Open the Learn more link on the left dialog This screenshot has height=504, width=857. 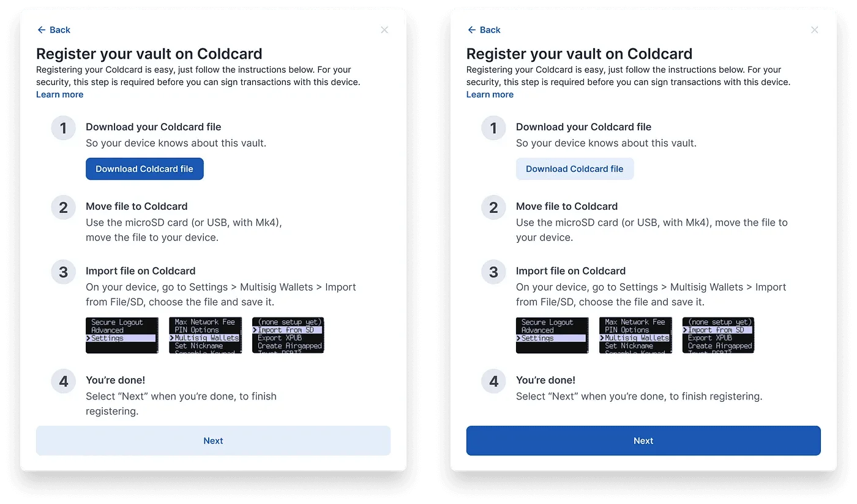tap(59, 94)
